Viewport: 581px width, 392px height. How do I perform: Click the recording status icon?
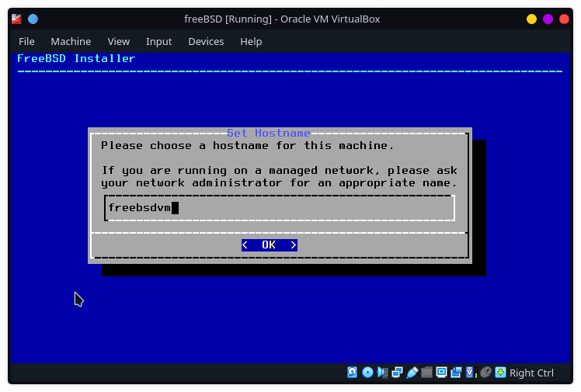tap(456, 373)
